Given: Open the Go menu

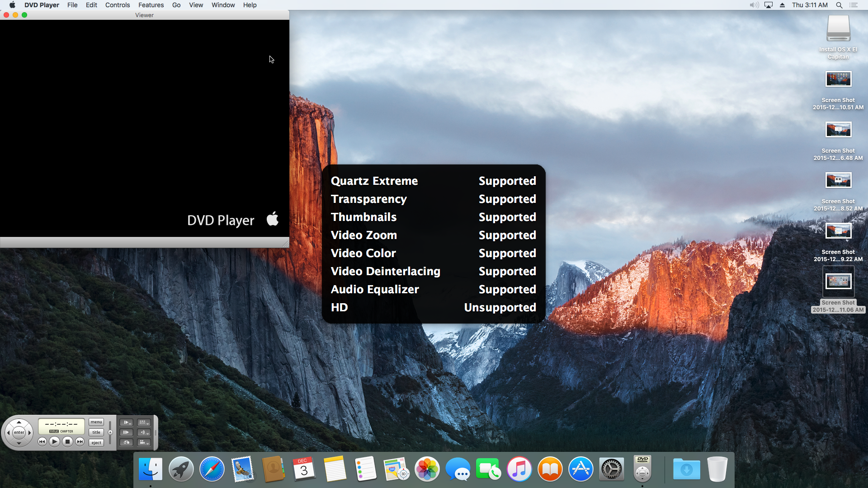Looking at the screenshot, I should click(176, 5).
